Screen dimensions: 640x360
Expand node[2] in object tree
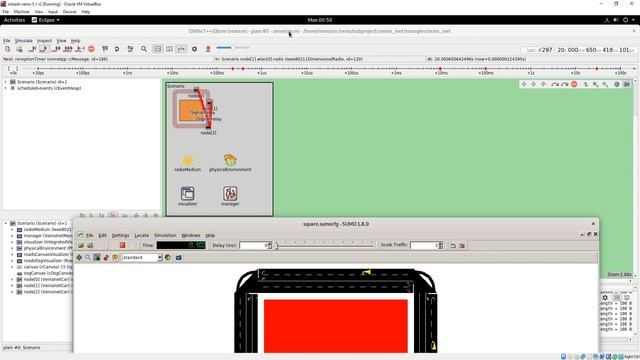[x=12, y=292]
